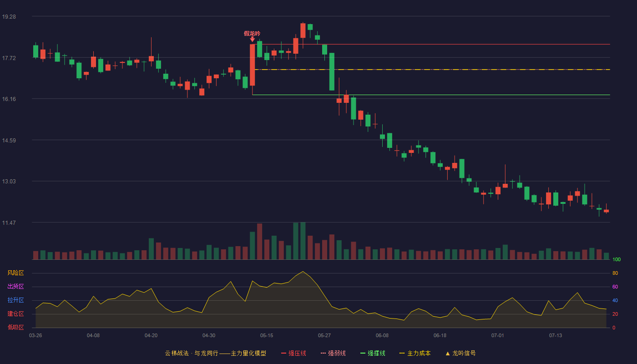Toggle the 强弱线 legend text
Viewport: 637px width, 364px height.
coord(337,354)
